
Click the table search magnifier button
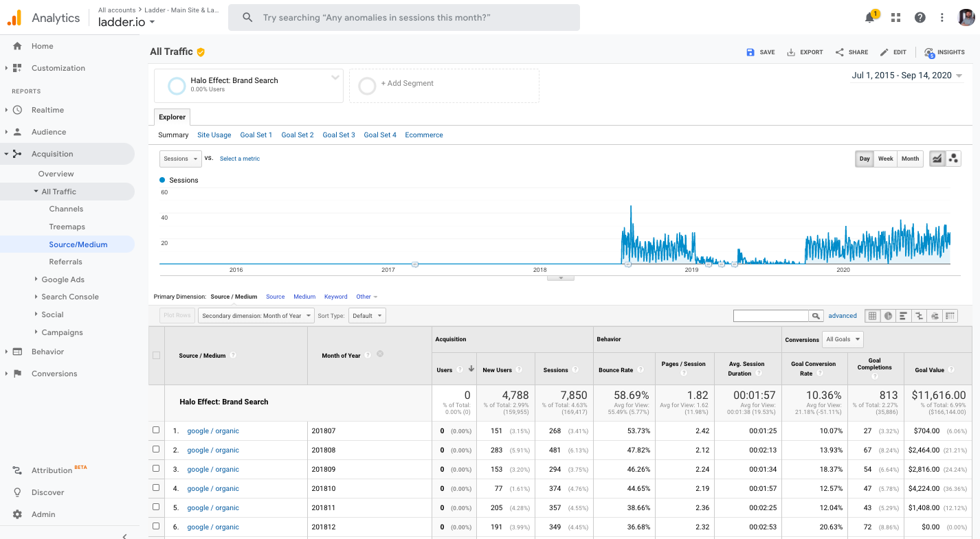[x=816, y=316]
